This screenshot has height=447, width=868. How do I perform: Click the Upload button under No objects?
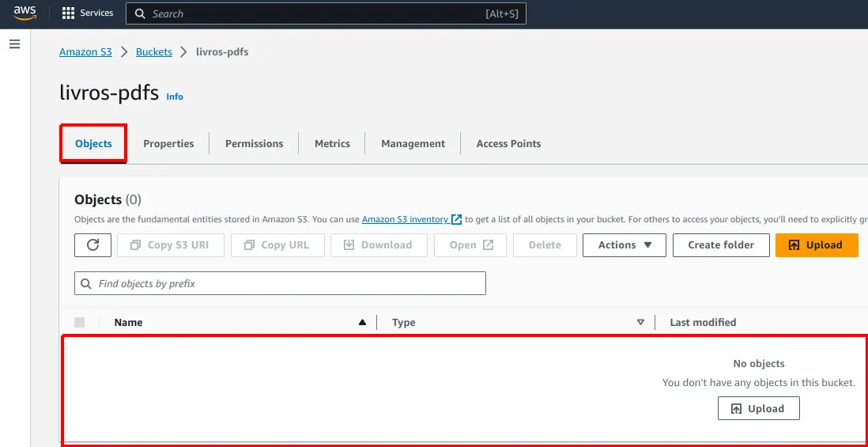(x=758, y=408)
